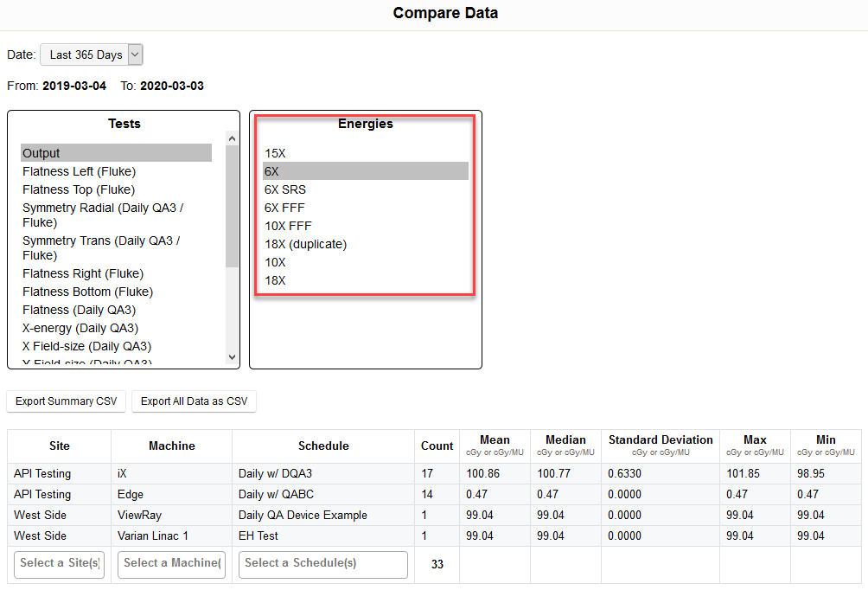Choose the 6X FFF energy
This screenshot has width=868, height=590.
(284, 208)
